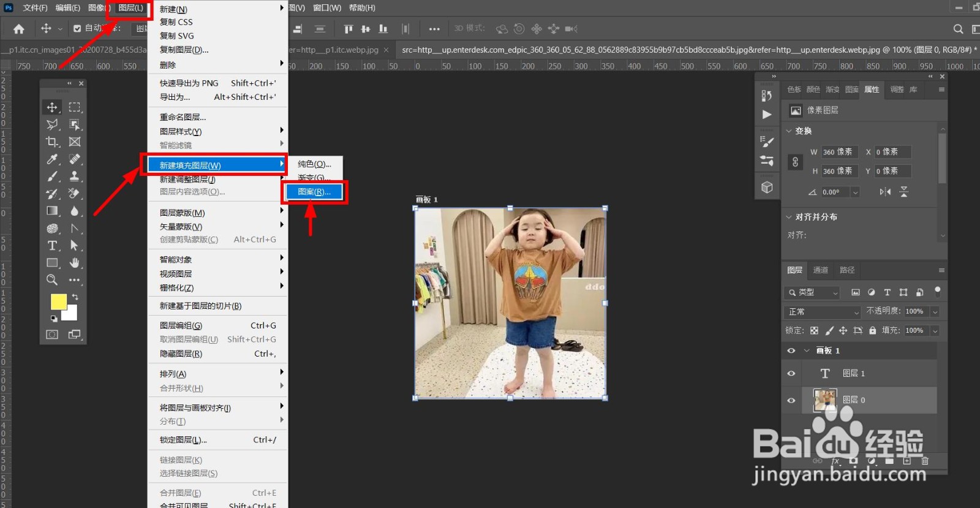This screenshot has height=508, width=980.
Task: Open the fill 填充 dropdown arrow
Action: click(935, 331)
